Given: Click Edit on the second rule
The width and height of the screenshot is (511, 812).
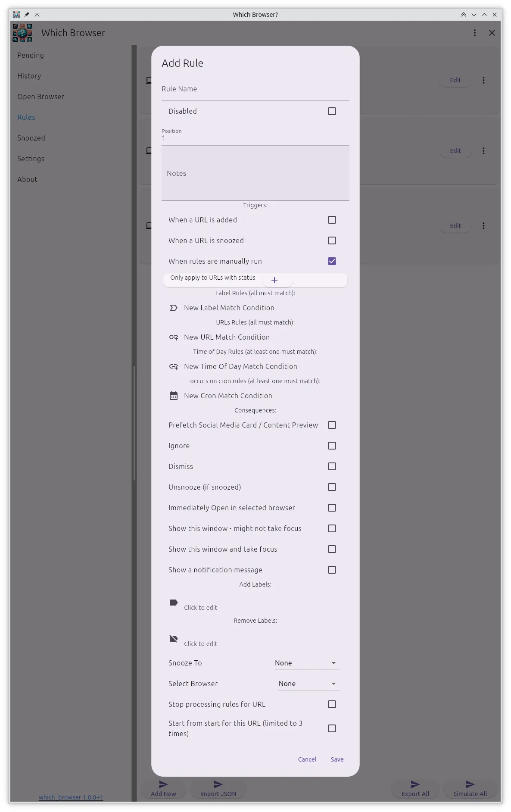Looking at the screenshot, I should [455, 151].
